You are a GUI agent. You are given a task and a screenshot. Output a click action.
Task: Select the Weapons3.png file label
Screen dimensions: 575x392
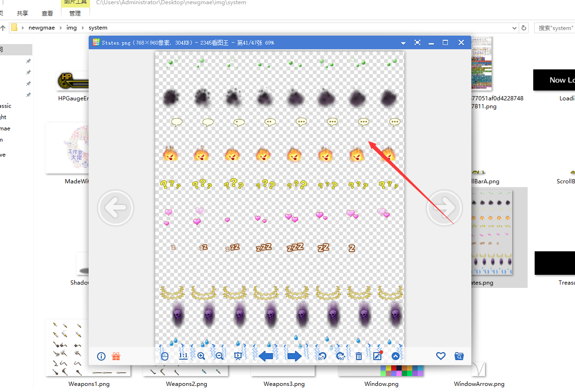click(284, 384)
